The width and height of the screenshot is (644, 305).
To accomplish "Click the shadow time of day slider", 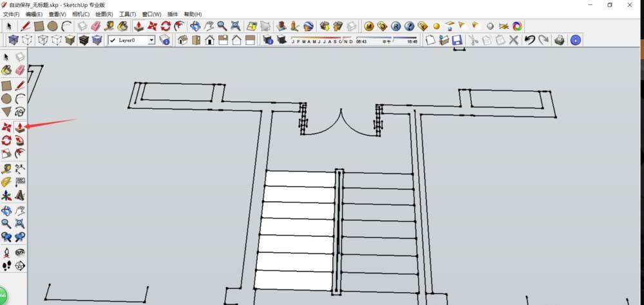I will point(386,40).
